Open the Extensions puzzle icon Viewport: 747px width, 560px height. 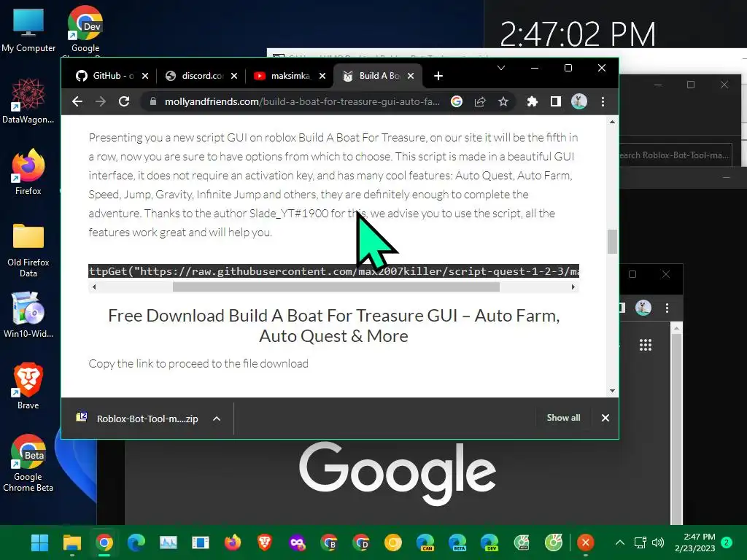pyautogui.click(x=532, y=101)
